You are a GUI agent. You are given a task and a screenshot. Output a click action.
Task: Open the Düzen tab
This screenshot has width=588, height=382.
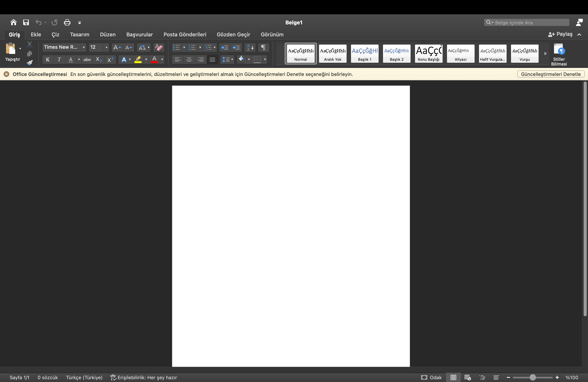[108, 35]
